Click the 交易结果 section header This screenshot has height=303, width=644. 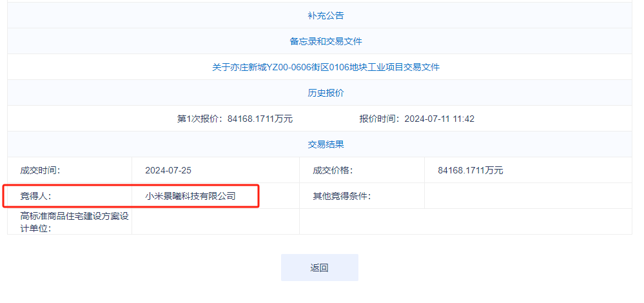pos(326,144)
